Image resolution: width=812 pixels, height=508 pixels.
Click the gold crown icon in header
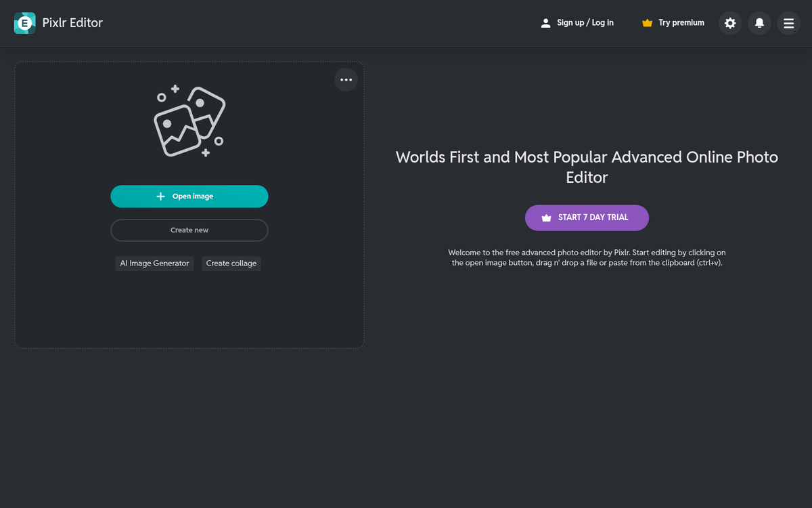[x=647, y=23]
